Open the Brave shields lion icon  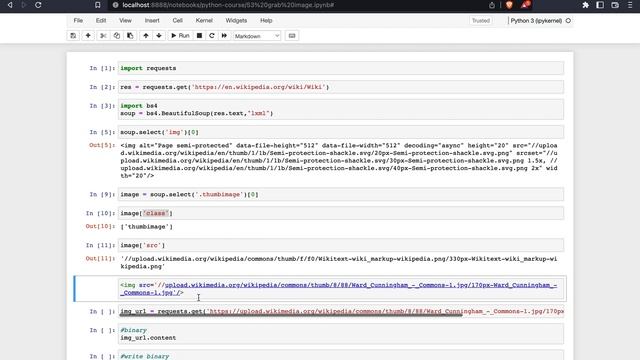509,5
